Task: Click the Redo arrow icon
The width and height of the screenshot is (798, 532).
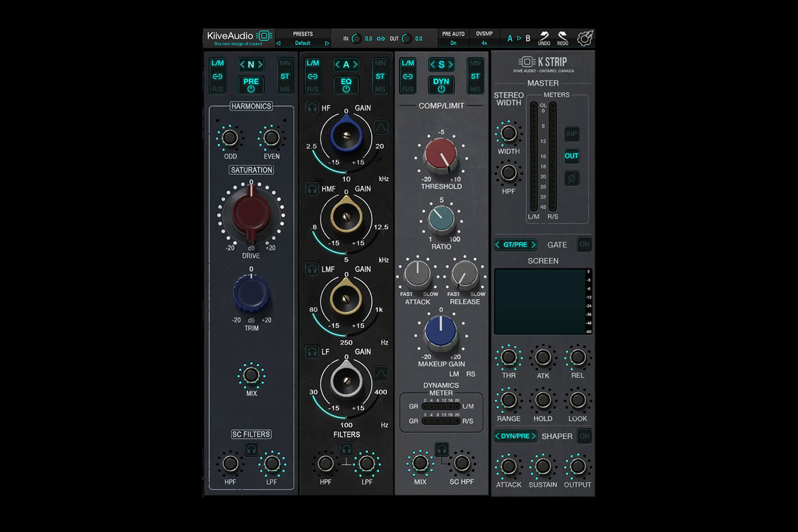Action: click(x=563, y=35)
